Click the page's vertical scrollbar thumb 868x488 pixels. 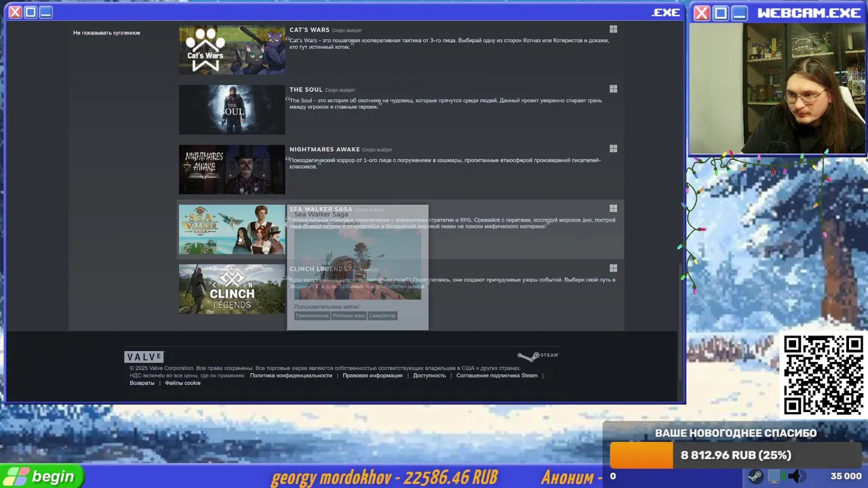click(681, 320)
